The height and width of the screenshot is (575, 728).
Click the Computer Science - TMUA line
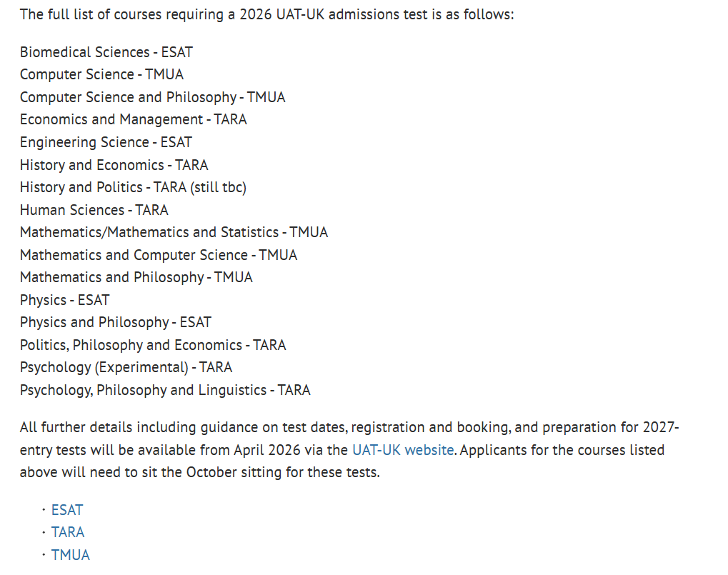(101, 74)
